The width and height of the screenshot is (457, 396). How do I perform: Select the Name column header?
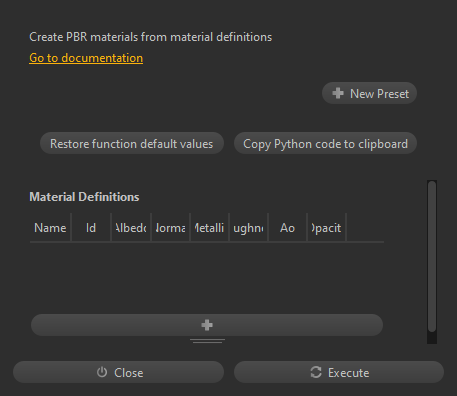tap(50, 228)
